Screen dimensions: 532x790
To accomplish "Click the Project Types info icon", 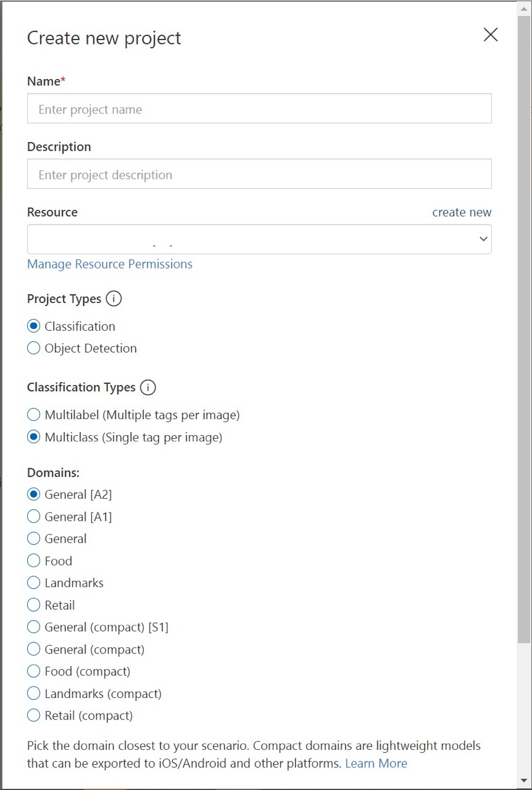I will [x=114, y=299].
